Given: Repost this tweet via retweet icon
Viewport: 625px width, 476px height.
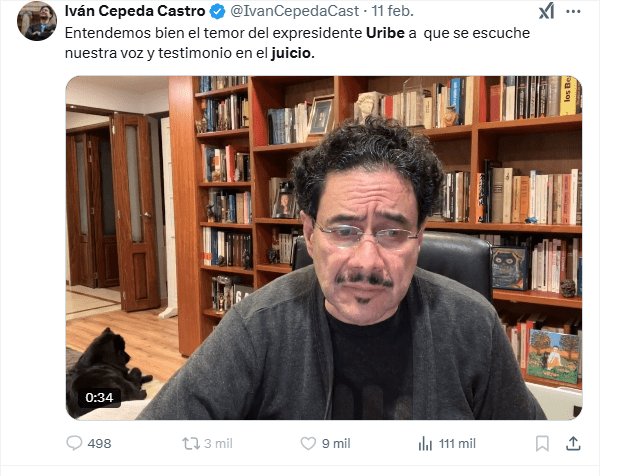Looking at the screenshot, I should coord(191,444).
